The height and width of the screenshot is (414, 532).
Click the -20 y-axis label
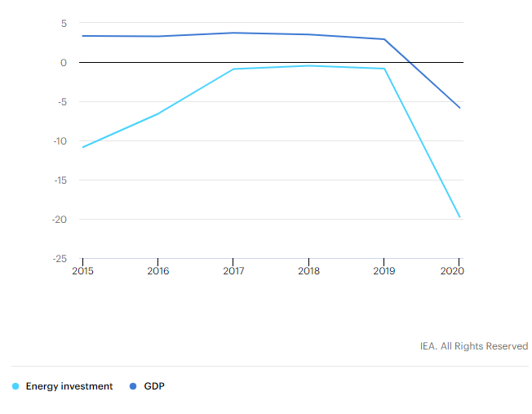coord(59,219)
